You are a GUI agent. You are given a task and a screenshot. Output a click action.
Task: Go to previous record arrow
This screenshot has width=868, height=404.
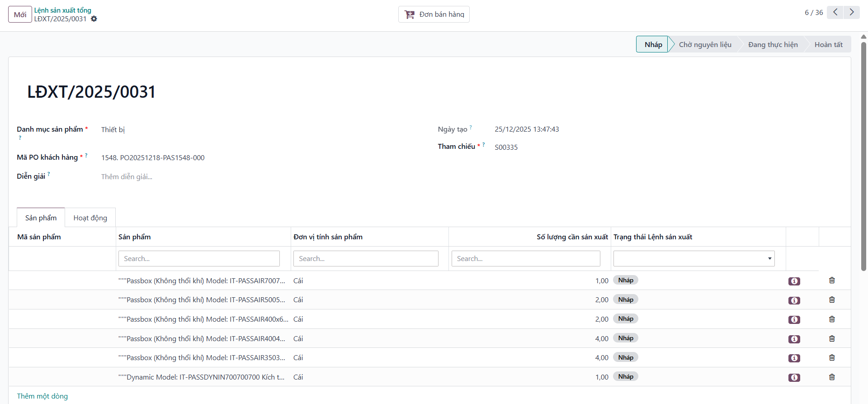point(835,12)
